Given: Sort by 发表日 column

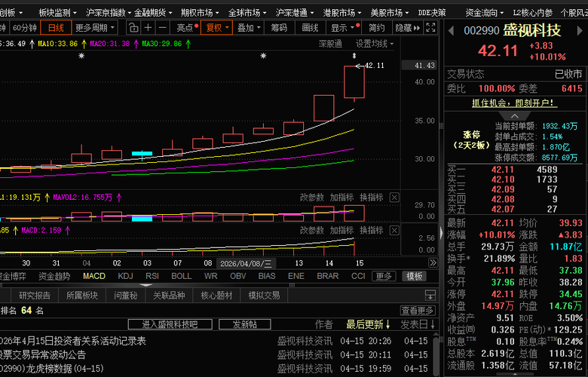Looking at the screenshot, I should (418, 324).
